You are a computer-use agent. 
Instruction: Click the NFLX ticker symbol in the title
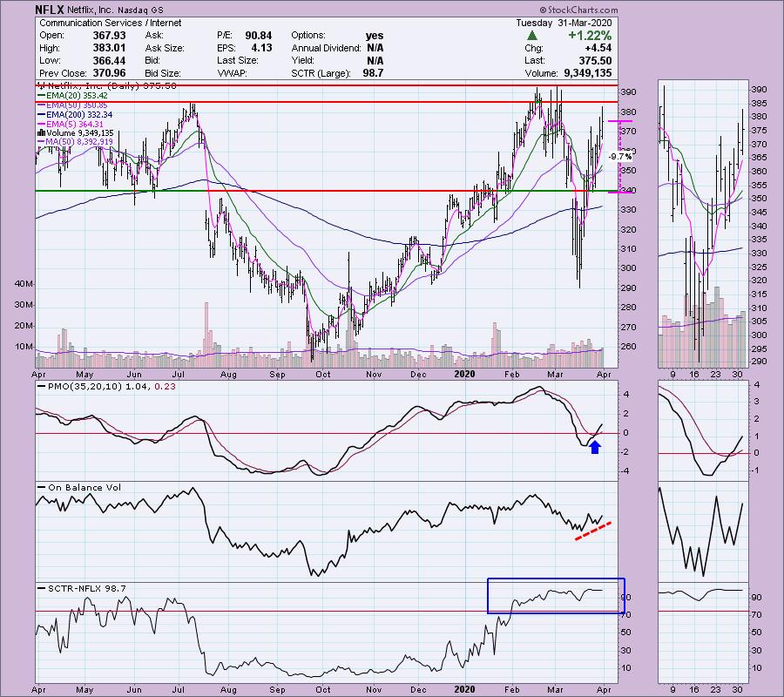coord(50,10)
